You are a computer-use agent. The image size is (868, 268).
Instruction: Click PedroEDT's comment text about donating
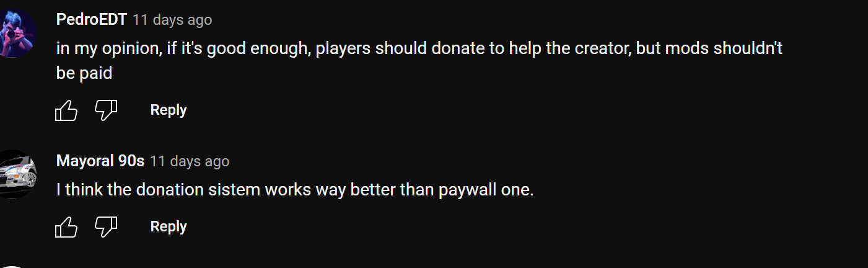point(419,60)
